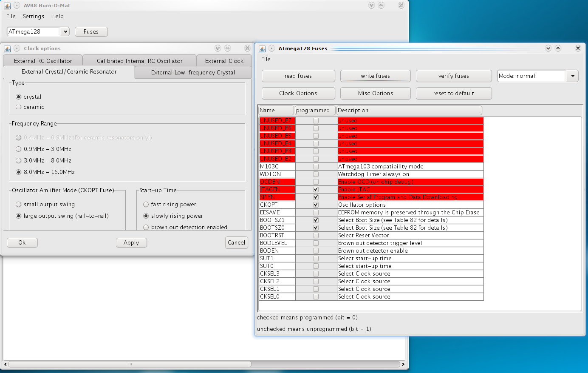Viewport: 588px width, 373px height.
Task: Click the Name column header
Action: click(276, 111)
